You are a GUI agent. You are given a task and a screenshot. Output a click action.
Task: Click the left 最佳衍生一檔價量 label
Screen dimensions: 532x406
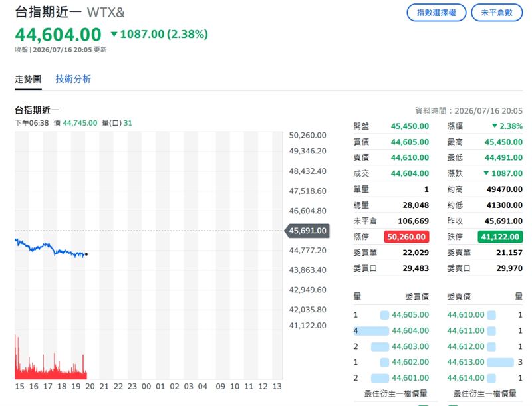tap(396, 393)
